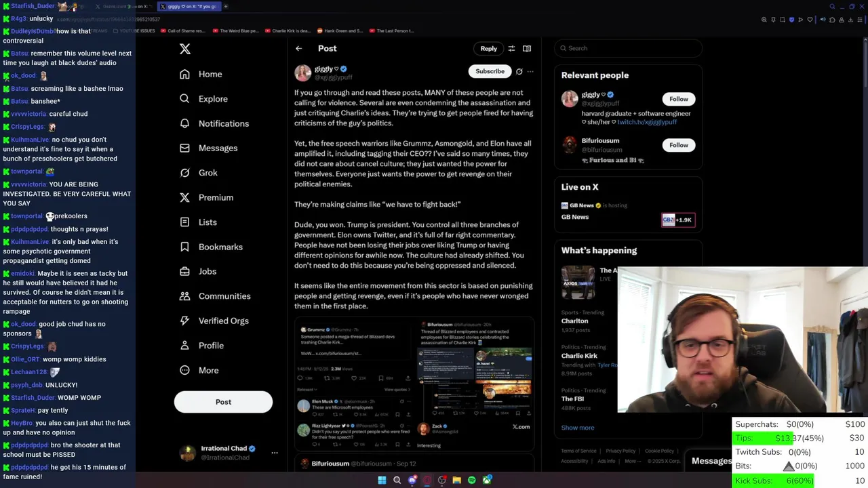Click the Profile person icon
The height and width of the screenshot is (488, 868).
[x=184, y=346]
